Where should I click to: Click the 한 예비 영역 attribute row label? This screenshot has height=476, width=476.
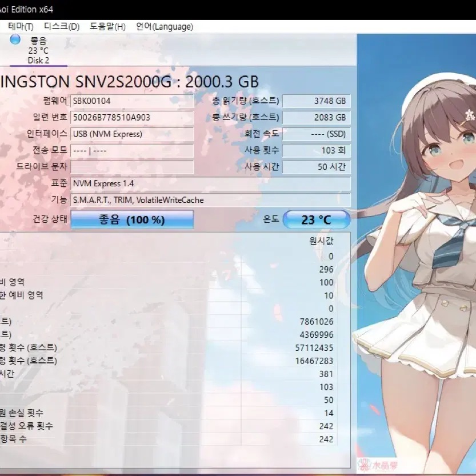pyautogui.click(x=22, y=295)
